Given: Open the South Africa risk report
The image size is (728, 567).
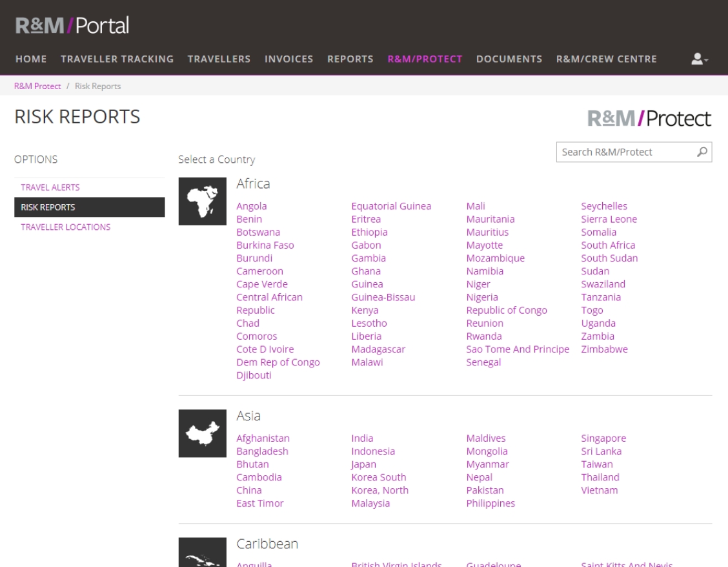Looking at the screenshot, I should click(608, 245).
